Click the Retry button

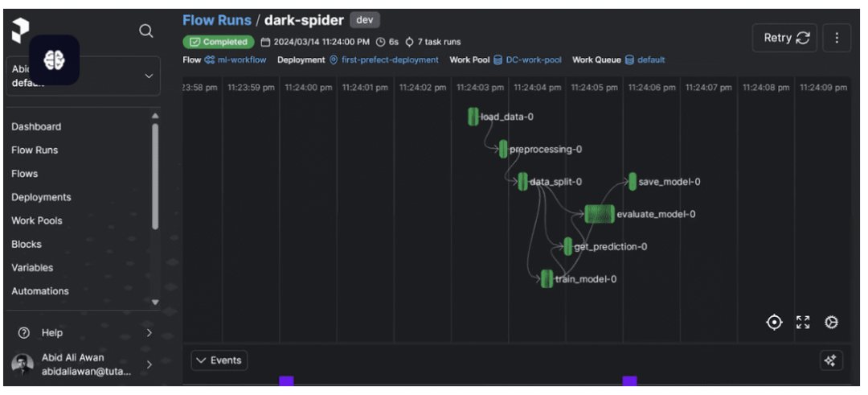784,38
